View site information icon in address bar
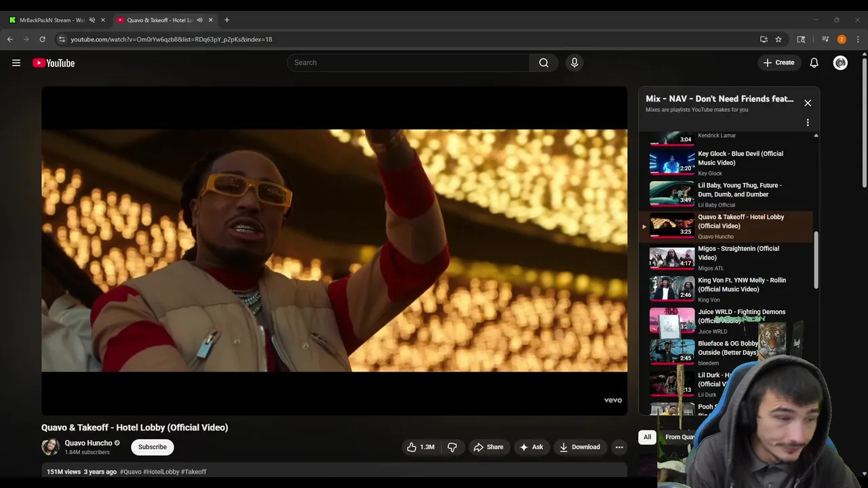Screen dimensions: 868x488 [x=62, y=39]
